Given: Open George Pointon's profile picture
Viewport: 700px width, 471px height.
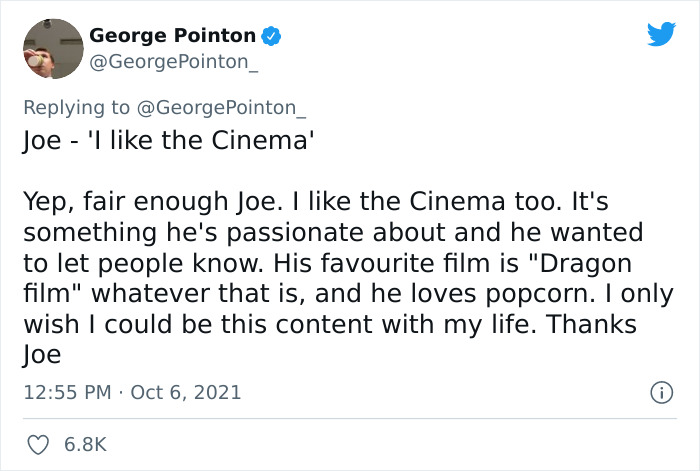Looking at the screenshot, I should (52, 49).
